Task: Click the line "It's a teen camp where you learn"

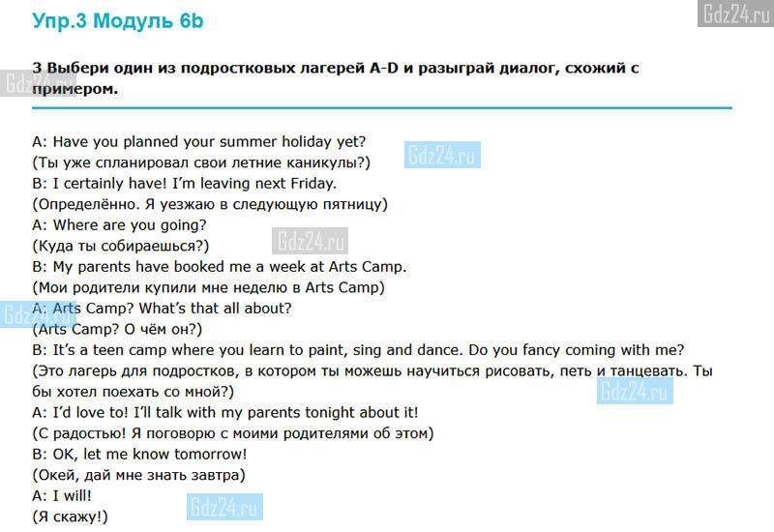Action: tap(358, 350)
